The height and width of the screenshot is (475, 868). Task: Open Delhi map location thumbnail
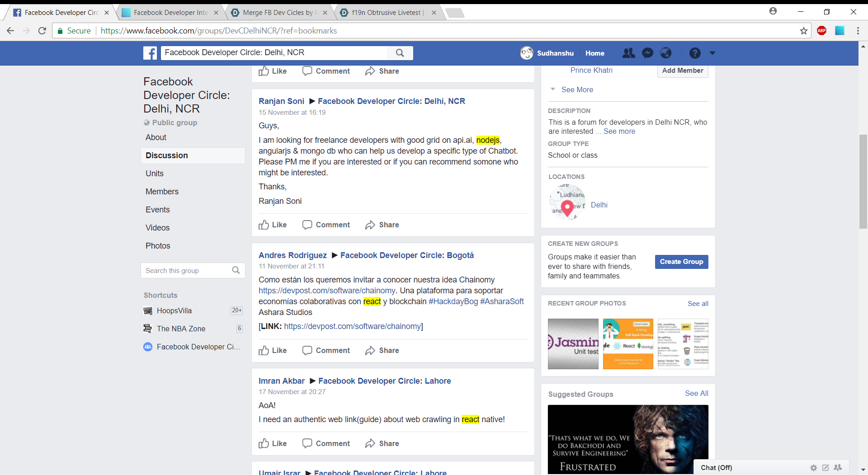point(567,202)
